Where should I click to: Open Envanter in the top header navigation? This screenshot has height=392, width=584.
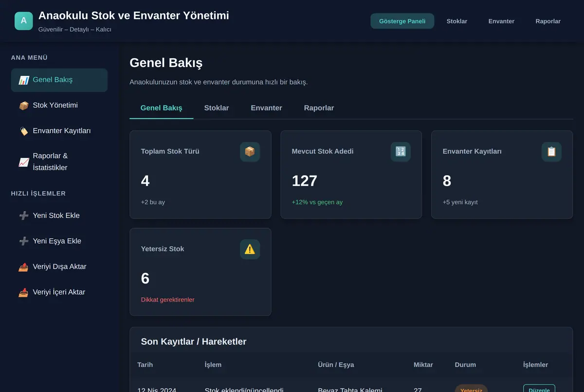click(501, 21)
